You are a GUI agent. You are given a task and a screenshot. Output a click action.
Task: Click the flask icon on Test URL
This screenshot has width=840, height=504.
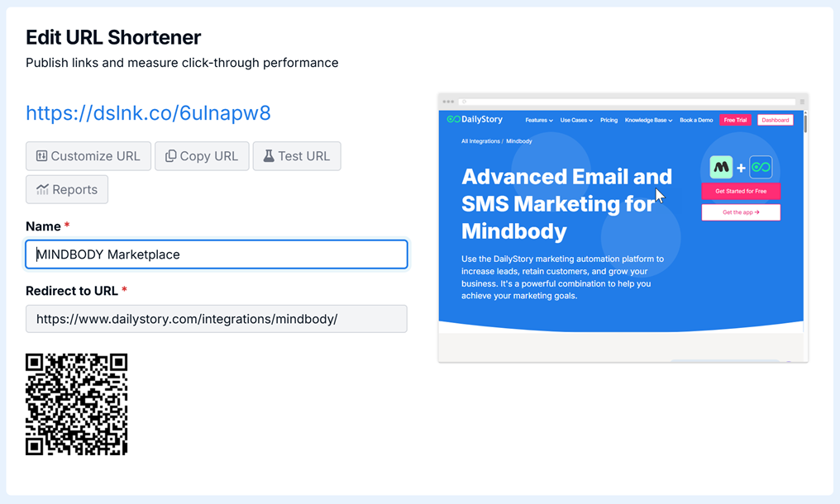point(269,156)
